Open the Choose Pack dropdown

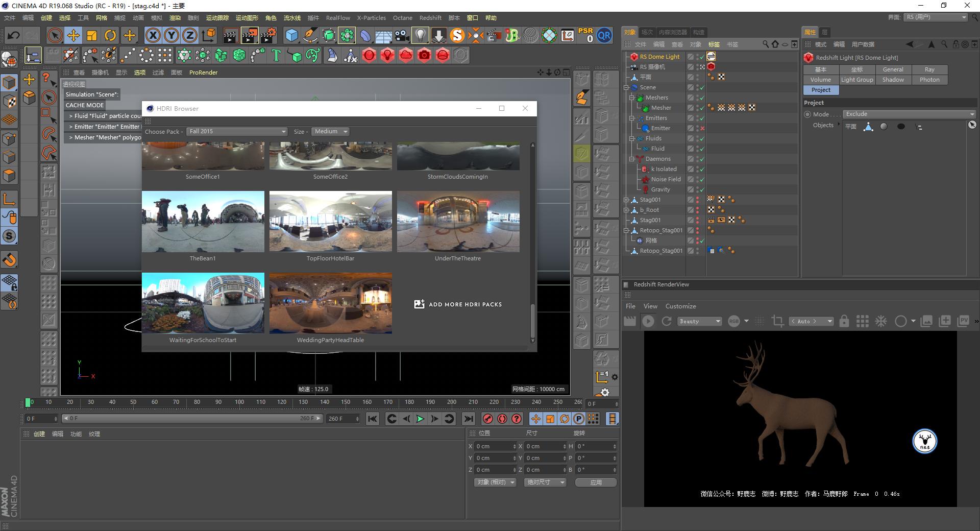point(237,132)
